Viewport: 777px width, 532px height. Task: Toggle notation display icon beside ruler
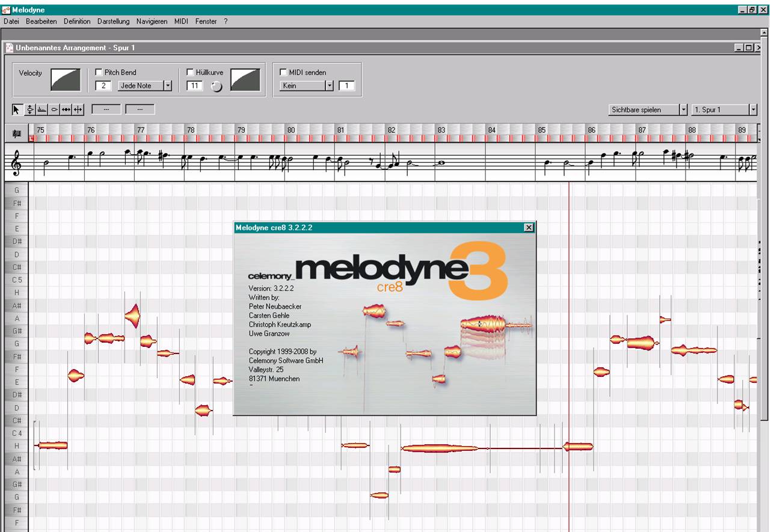[x=17, y=134]
